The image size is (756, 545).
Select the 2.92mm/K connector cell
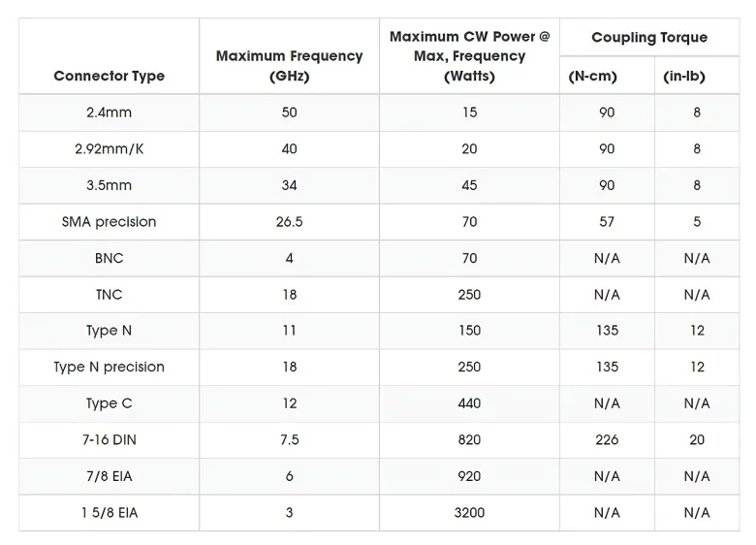[x=109, y=149]
